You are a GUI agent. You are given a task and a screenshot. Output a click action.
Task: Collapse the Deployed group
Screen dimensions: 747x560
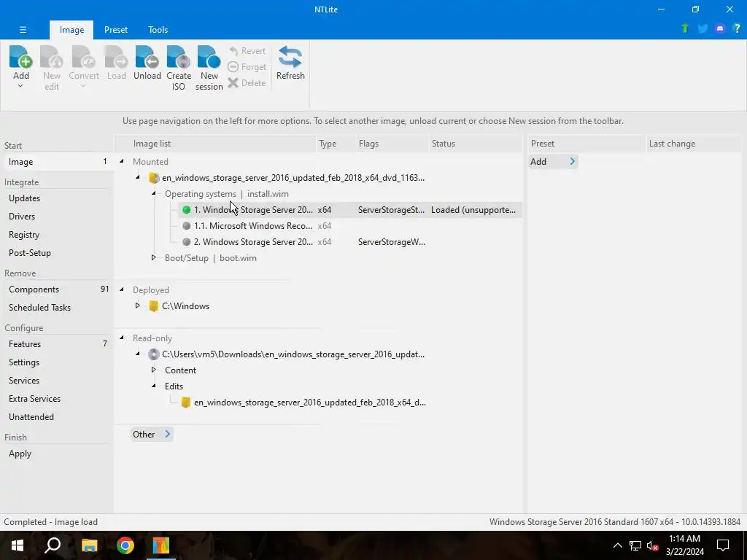click(122, 289)
